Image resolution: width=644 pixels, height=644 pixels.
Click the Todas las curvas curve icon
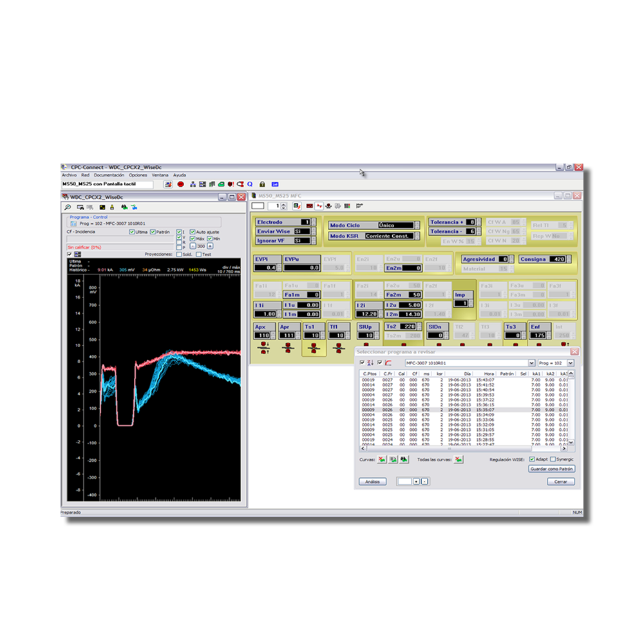(x=457, y=459)
